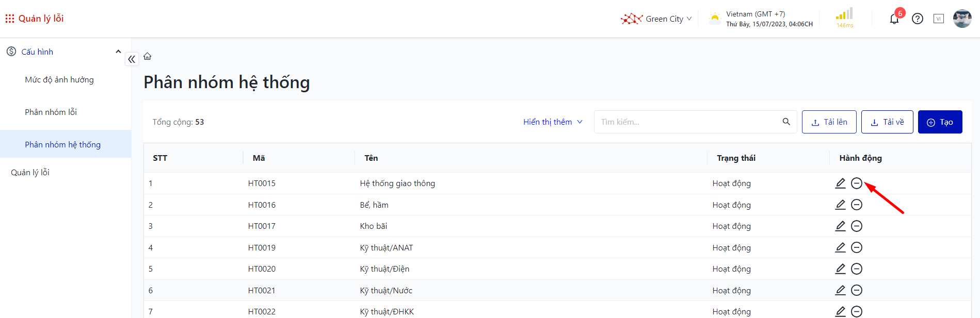The height and width of the screenshot is (318, 980).
Task: Switch language using the VI icon
Action: pyautogui.click(x=938, y=19)
